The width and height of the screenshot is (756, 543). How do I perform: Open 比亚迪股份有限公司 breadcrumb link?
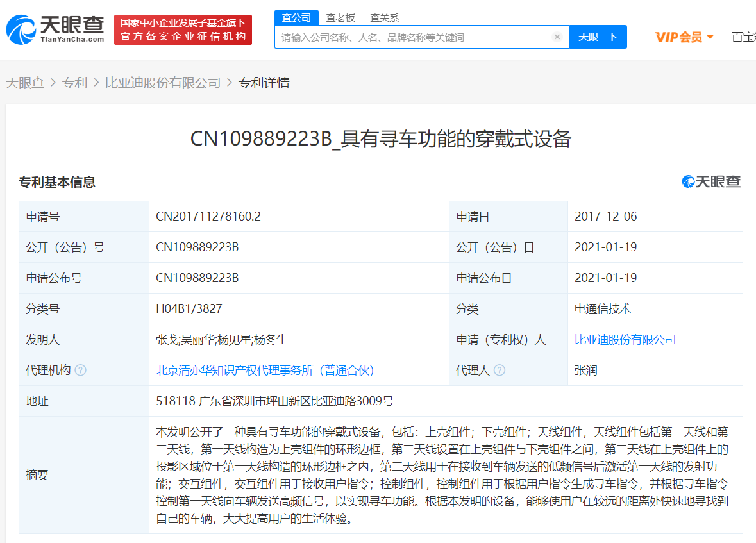click(162, 83)
